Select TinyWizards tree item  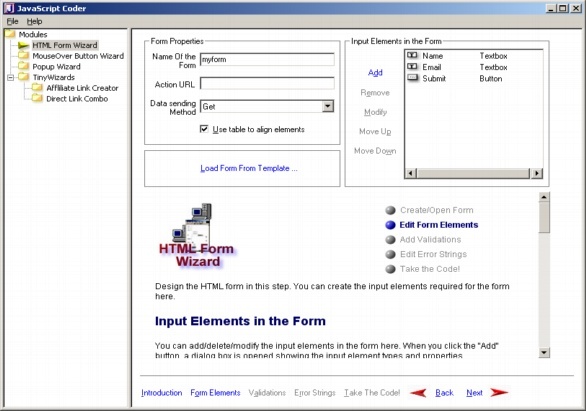(53, 77)
